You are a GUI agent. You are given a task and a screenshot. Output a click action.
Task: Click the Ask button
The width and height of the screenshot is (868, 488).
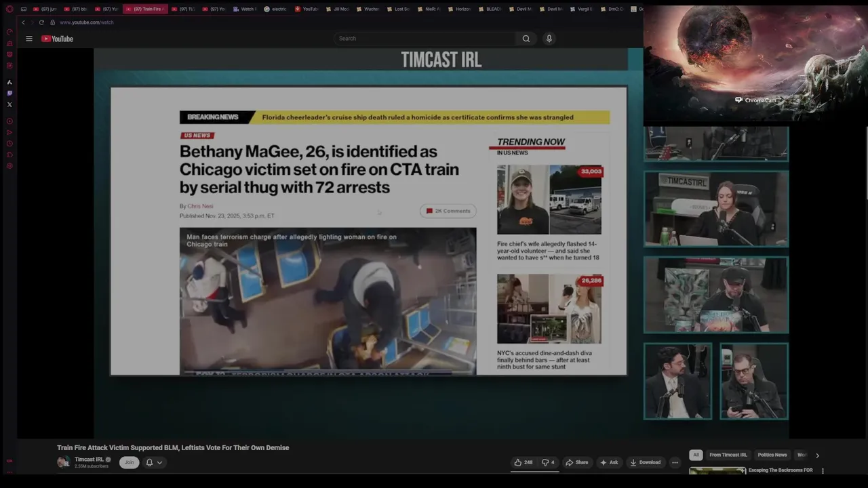(x=609, y=462)
